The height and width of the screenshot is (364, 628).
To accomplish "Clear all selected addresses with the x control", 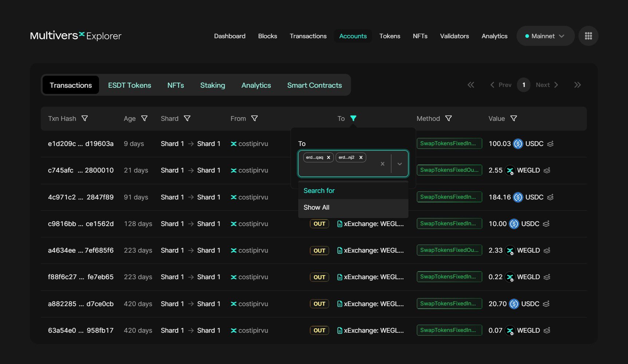I will (382, 163).
